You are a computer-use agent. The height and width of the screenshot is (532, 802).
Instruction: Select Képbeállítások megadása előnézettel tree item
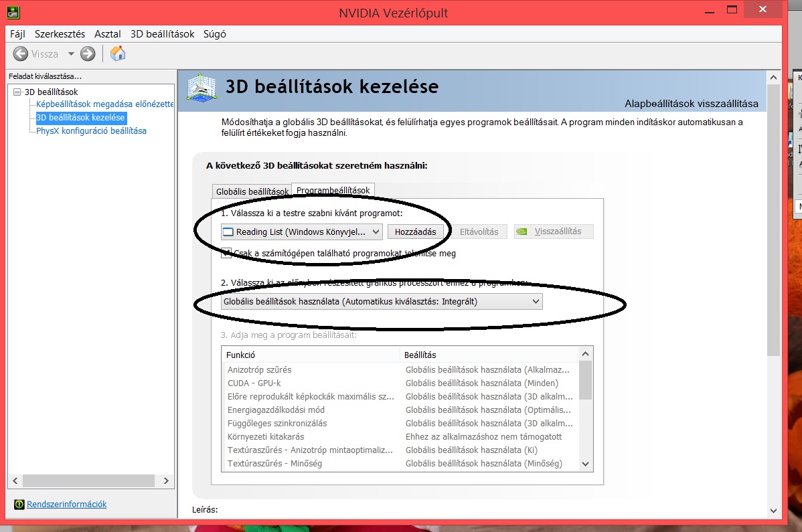tap(105, 104)
